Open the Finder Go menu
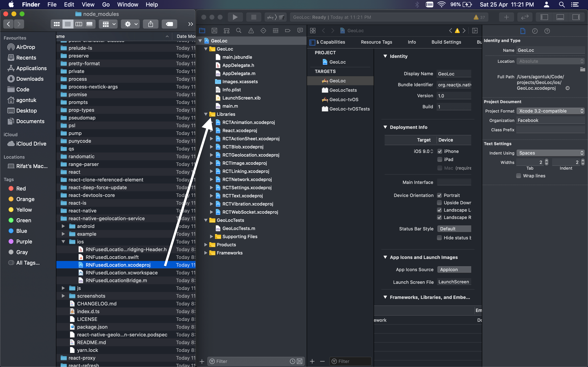Image resolution: width=588 pixels, height=367 pixels. 106,4
